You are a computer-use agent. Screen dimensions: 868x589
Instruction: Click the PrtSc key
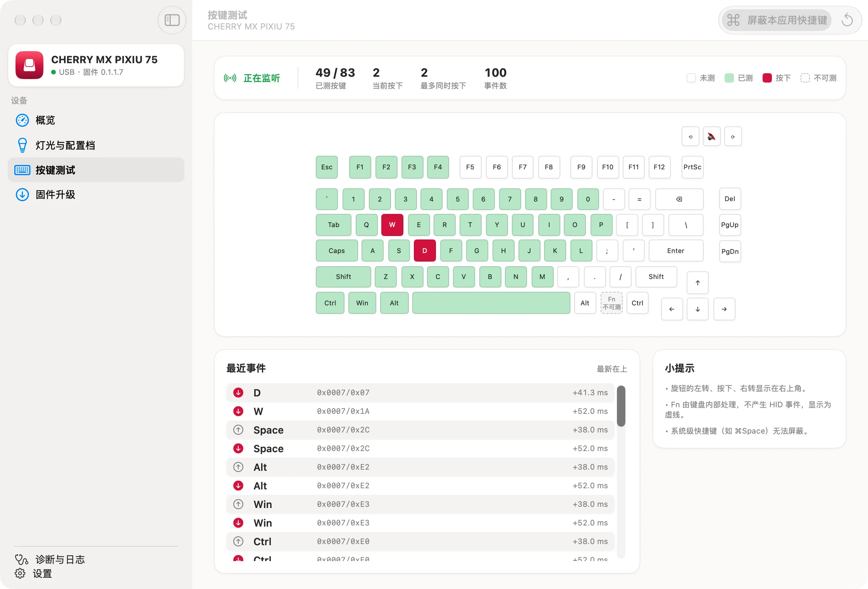click(x=692, y=167)
